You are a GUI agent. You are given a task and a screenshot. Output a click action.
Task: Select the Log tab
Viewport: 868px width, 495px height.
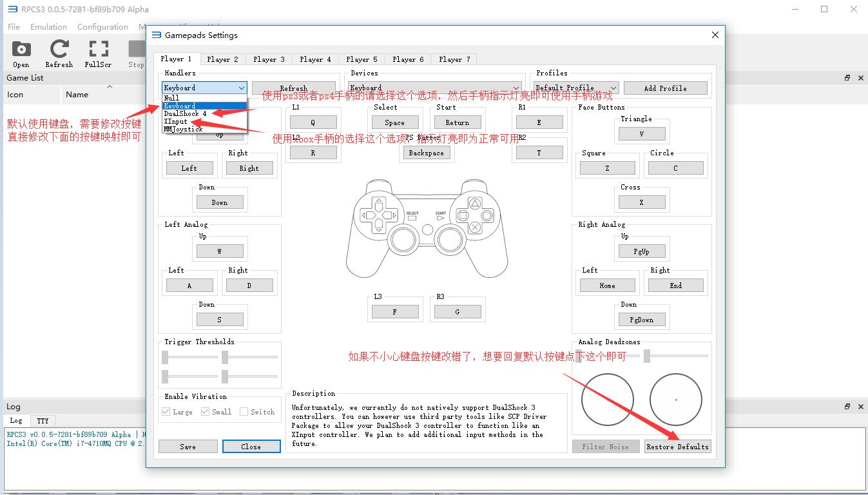(16, 420)
